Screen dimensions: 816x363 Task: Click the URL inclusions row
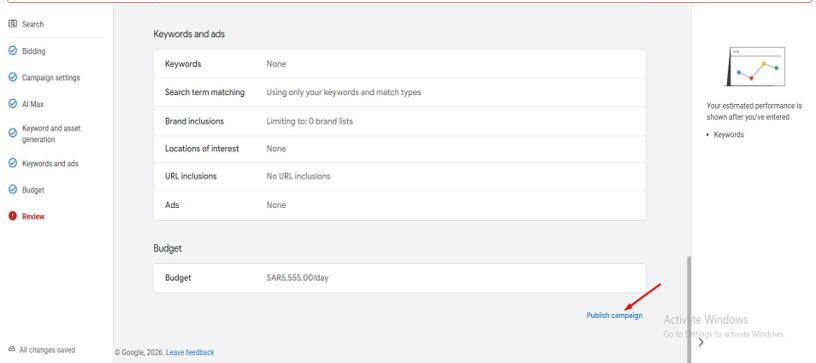pyautogui.click(x=400, y=176)
